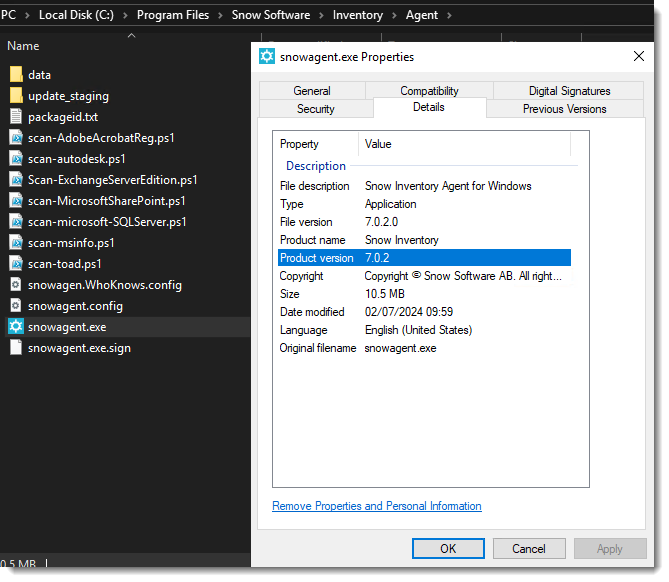Close the snowagent.exe Properties dialog
669x582 pixels.
click(x=639, y=57)
